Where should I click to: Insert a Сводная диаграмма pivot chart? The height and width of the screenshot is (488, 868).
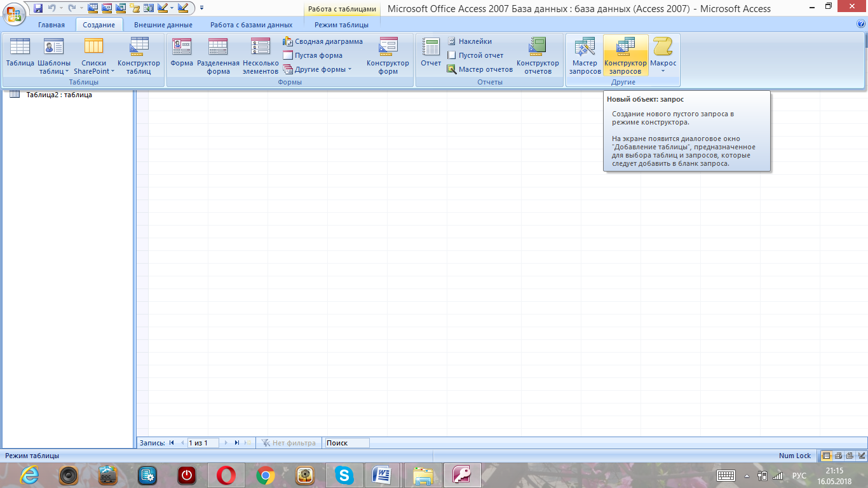pyautogui.click(x=323, y=41)
